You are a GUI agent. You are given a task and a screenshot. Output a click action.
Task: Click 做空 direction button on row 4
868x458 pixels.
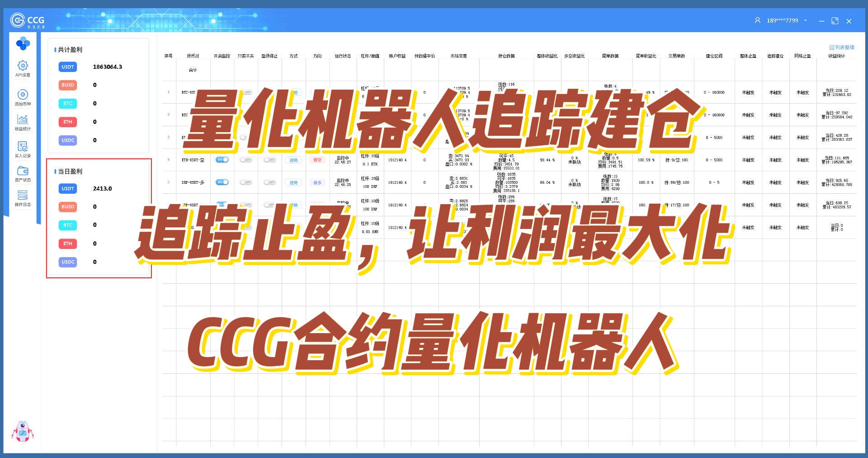point(317,160)
